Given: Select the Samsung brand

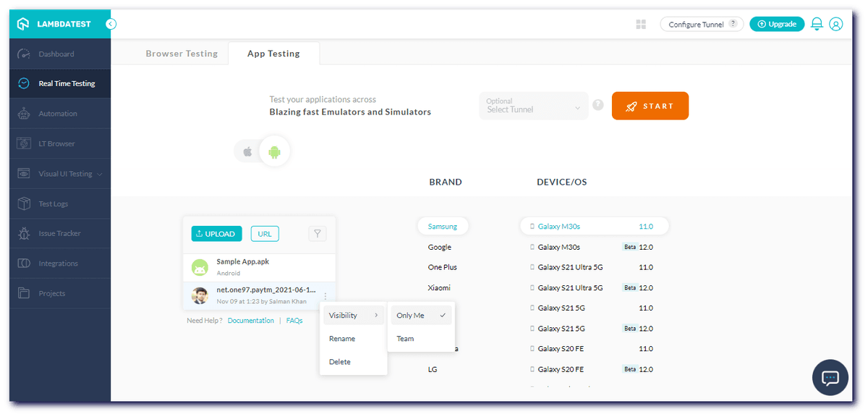Looking at the screenshot, I should [x=443, y=227].
